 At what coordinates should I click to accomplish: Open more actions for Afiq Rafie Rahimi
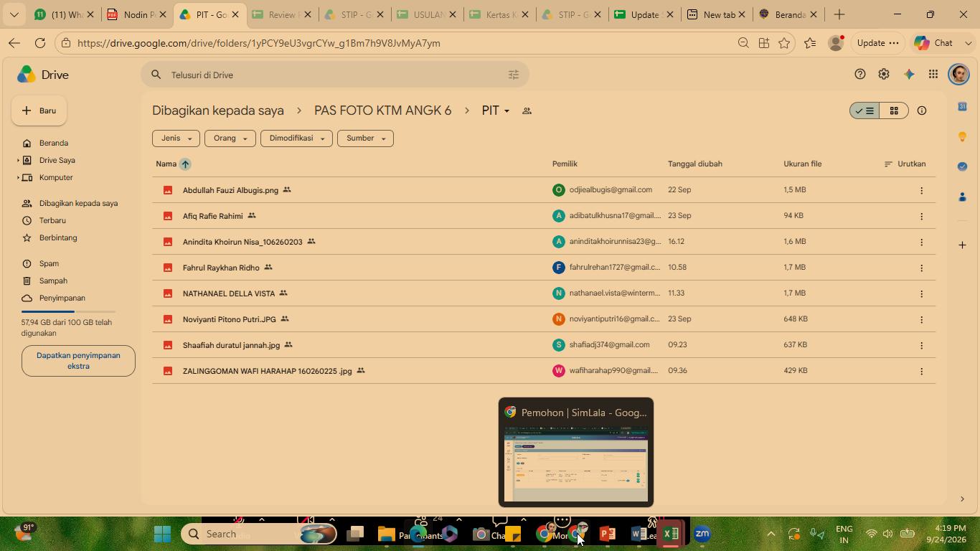(x=922, y=216)
